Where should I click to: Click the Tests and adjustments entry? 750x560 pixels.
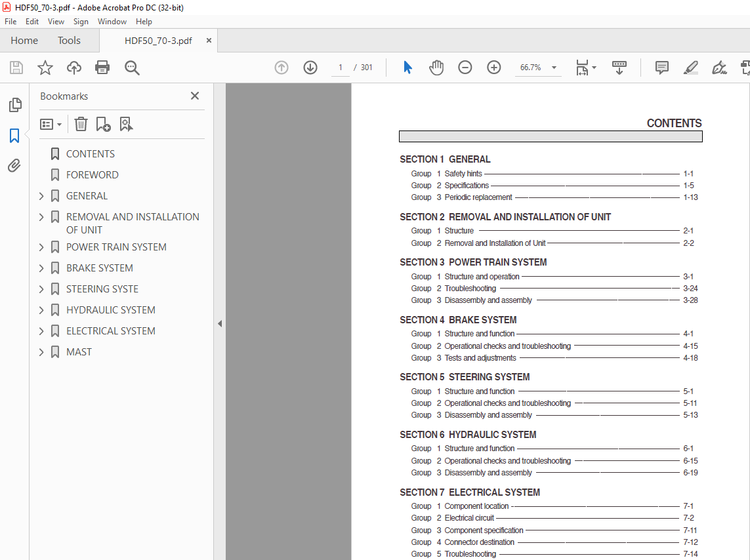tap(554, 358)
